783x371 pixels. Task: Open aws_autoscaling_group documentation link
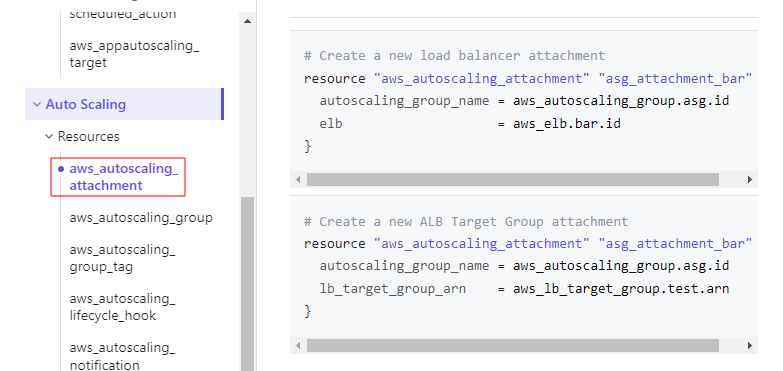[x=141, y=218]
